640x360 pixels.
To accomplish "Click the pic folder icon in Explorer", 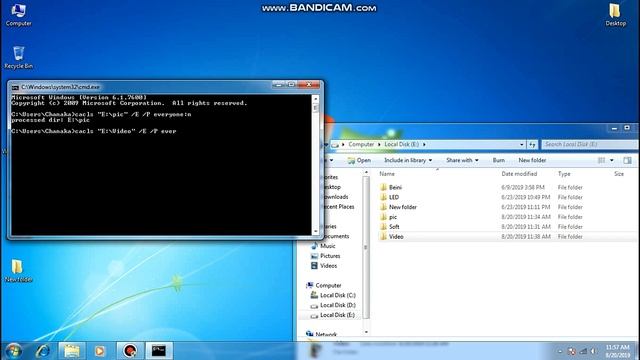I will pyautogui.click(x=383, y=217).
